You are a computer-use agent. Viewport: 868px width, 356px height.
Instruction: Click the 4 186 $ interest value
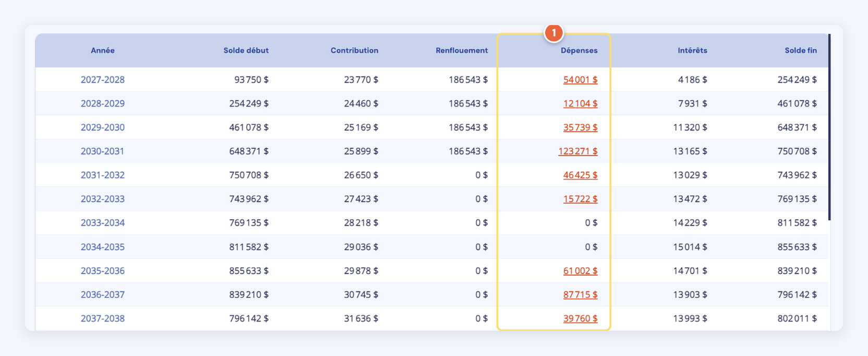click(693, 80)
